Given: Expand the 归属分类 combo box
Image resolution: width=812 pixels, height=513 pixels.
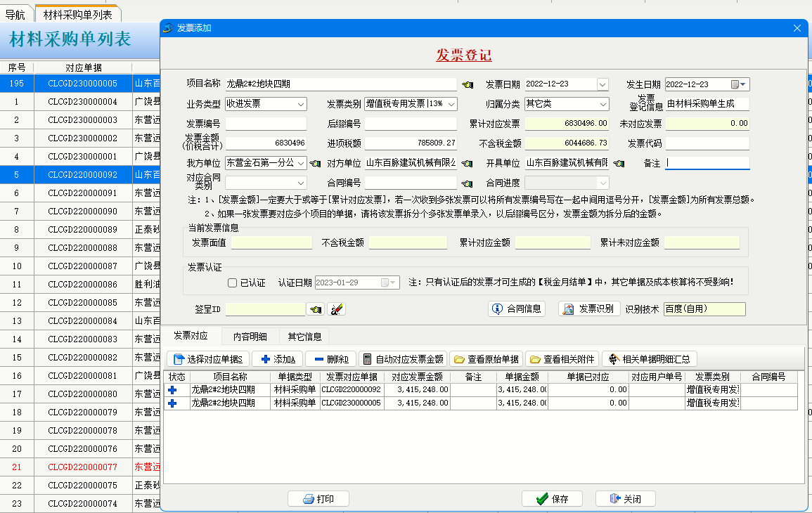Looking at the screenshot, I should coord(602,104).
